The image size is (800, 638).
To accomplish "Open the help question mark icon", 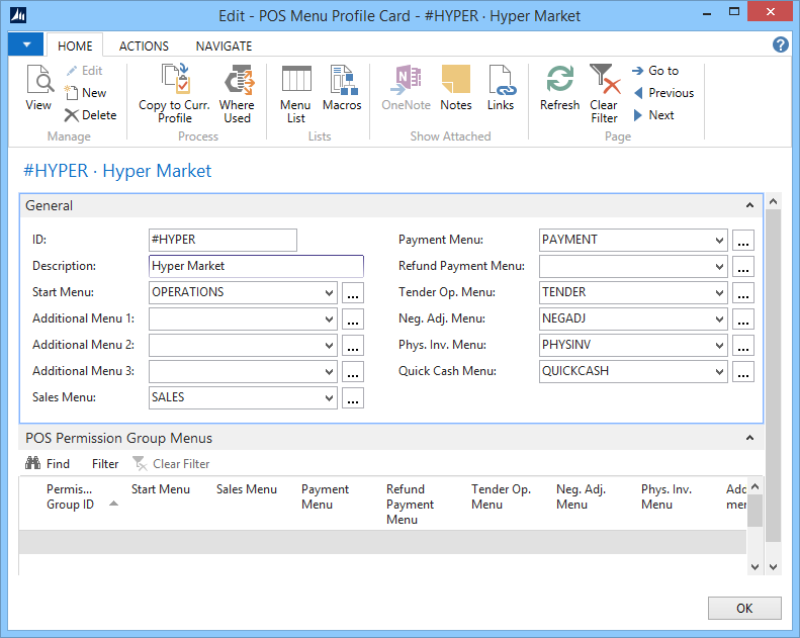I will point(781,45).
